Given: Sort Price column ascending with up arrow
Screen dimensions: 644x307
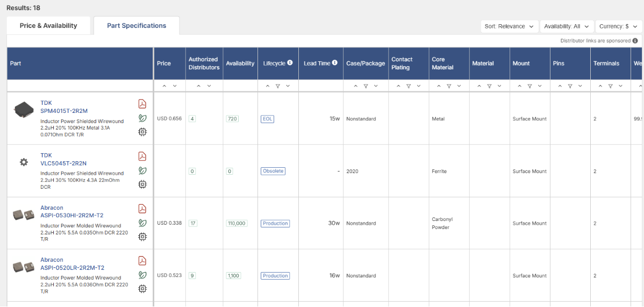Looking at the screenshot, I should tap(164, 86).
